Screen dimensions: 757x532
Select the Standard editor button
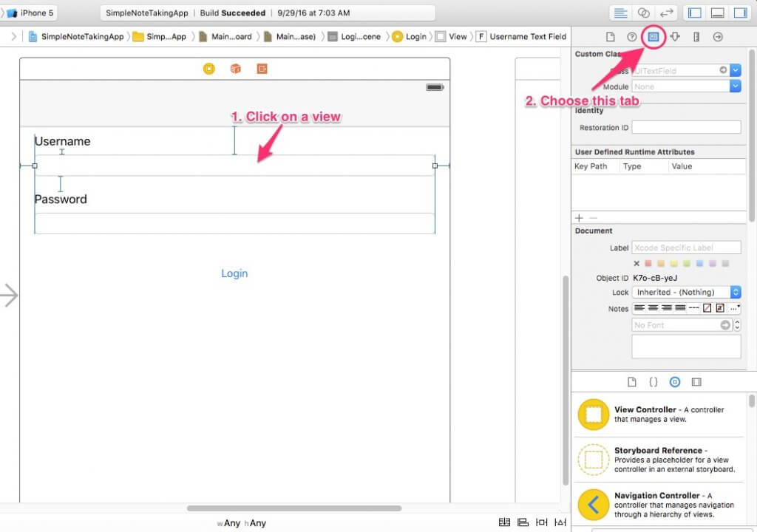[x=621, y=13]
